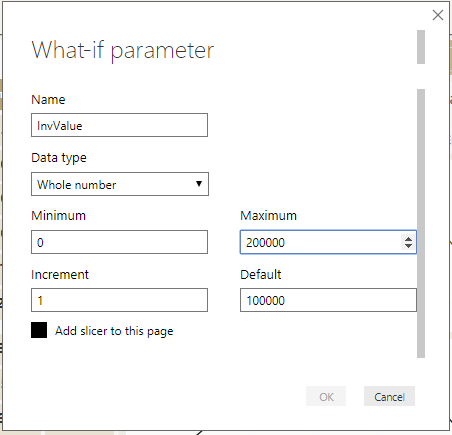
Task: Click the Name label
Action: 48,100
